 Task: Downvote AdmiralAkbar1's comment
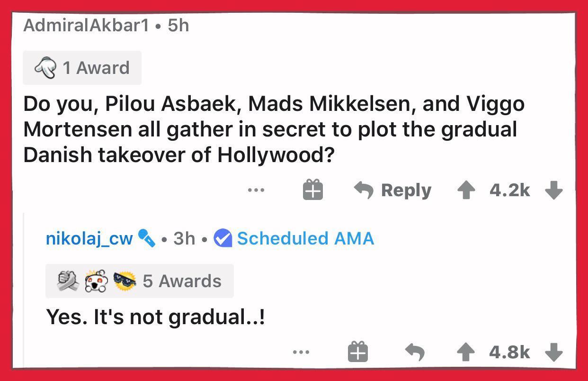(553, 190)
